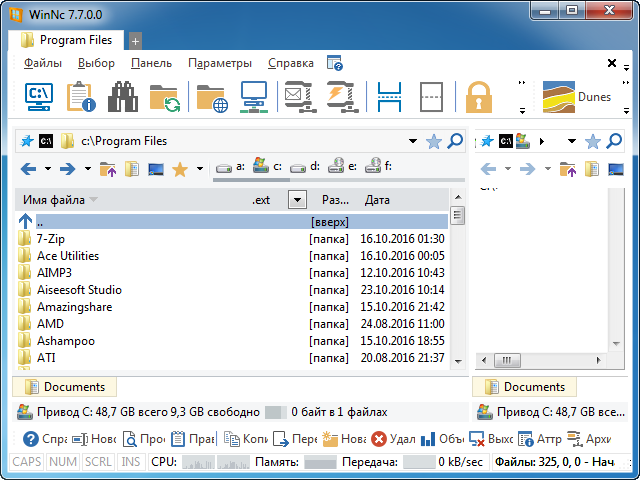Viewport: 640px width, 480px height.
Task: Switch to the single-panel layout
Action: pos(431,98)
